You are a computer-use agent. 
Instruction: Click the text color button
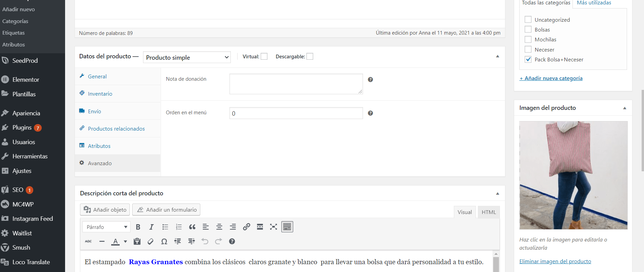point(116,241)
